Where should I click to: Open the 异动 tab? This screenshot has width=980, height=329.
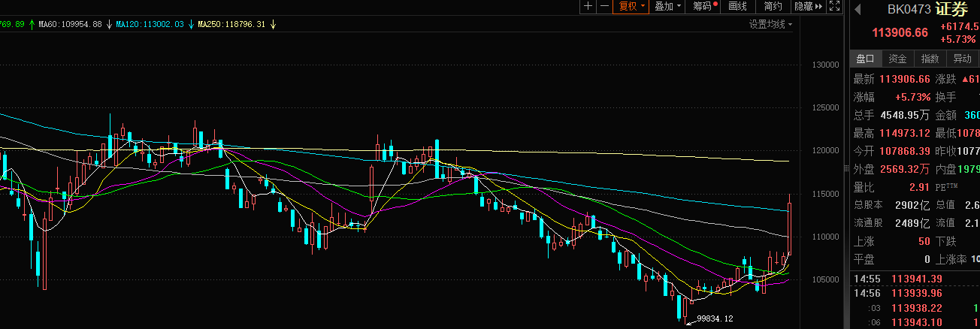pyautogui.click(x=962, y=59)
